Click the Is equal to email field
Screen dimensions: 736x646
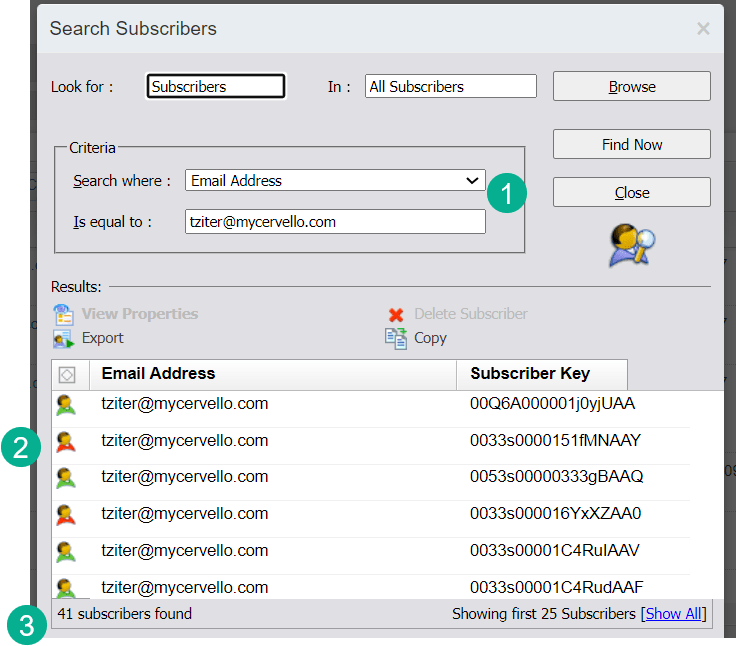pos(335,222)
